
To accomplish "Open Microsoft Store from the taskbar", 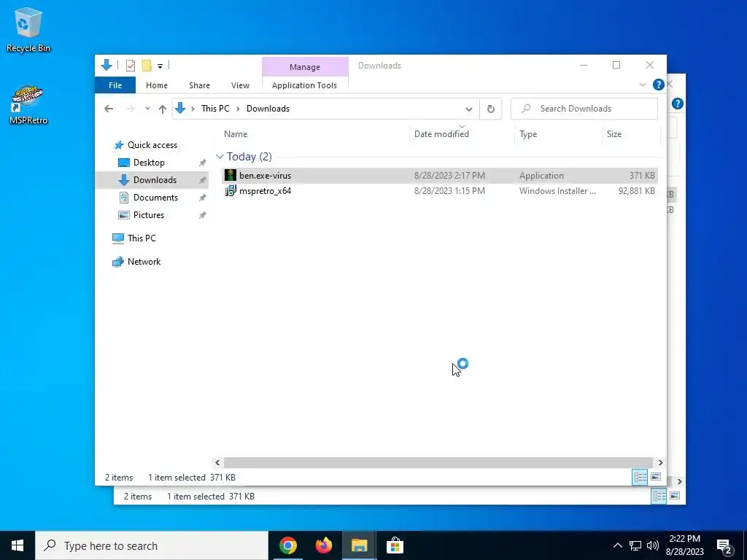I will pyautogui.click(x=395, y=545).
